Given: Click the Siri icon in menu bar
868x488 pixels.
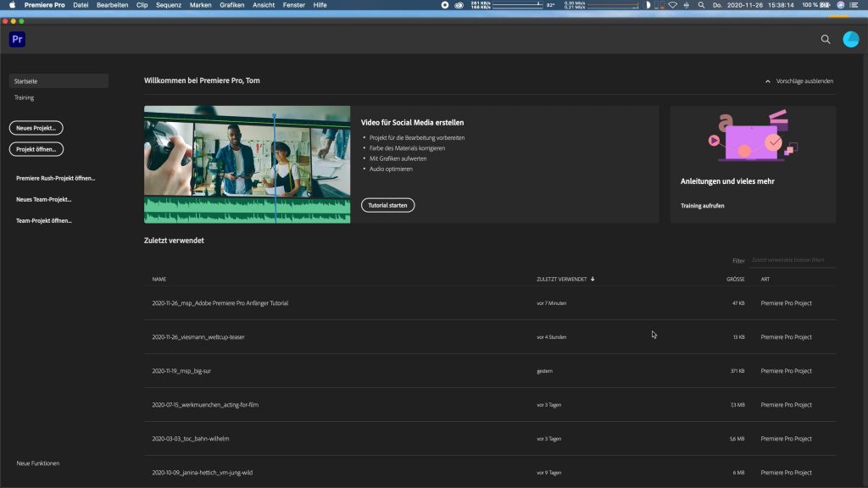Looking at the screenshot, I should pos(840,5).
